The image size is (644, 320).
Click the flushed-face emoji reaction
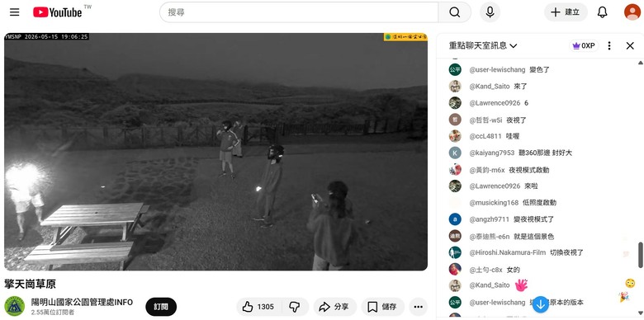click(x=630, y=283)
